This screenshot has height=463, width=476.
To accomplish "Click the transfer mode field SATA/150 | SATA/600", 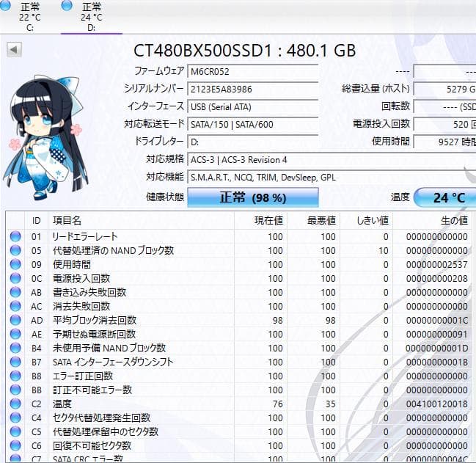I will (252, 125).
